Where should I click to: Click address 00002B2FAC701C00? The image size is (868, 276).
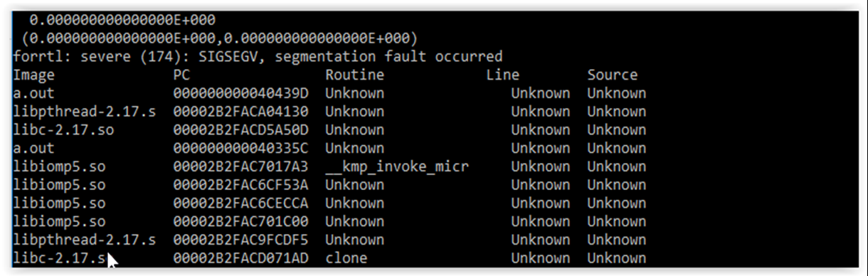[240, 221]
